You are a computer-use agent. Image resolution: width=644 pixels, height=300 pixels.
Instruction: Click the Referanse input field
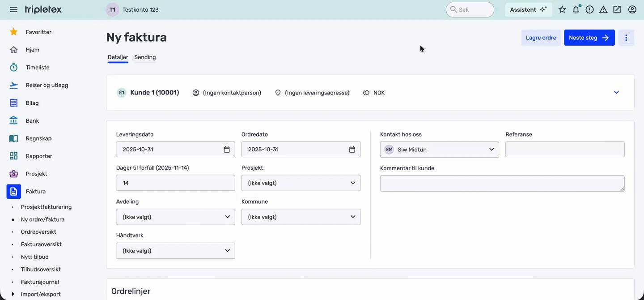coord(565,150)
